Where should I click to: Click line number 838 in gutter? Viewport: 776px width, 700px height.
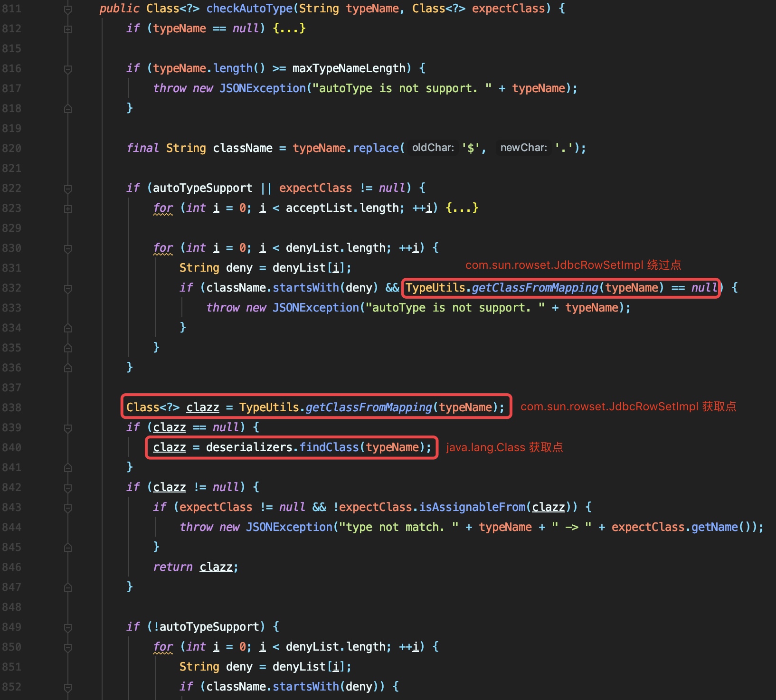[x=11, y=407]
